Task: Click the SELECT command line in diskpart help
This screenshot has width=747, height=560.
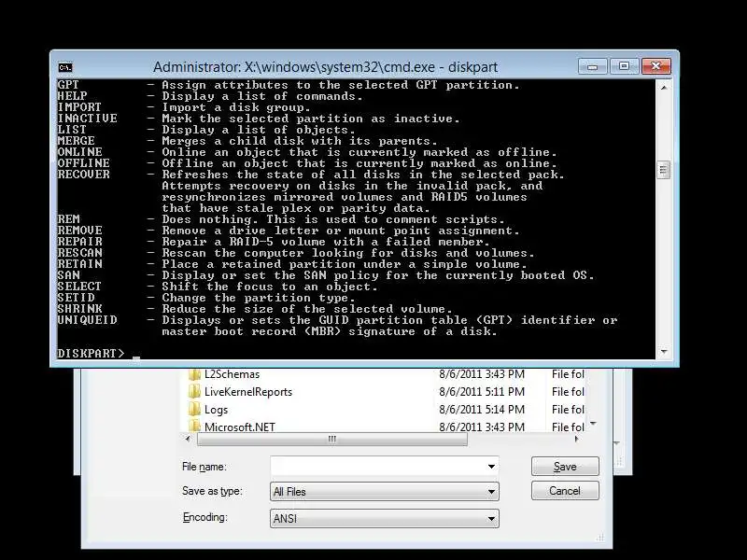Action: coord(218,287)
